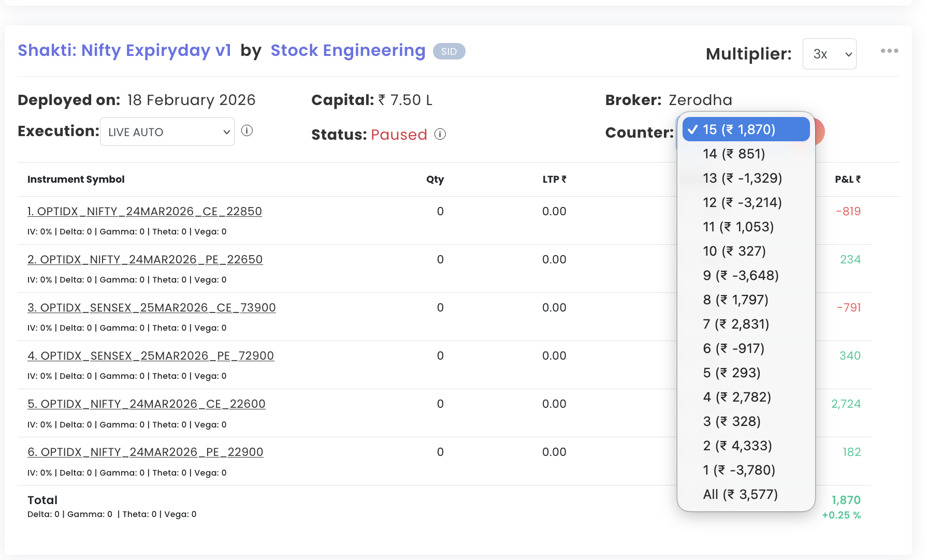
Task: Open SENSEX 25MAR2026 CE 73900 instrument
Action: [151, 307]
